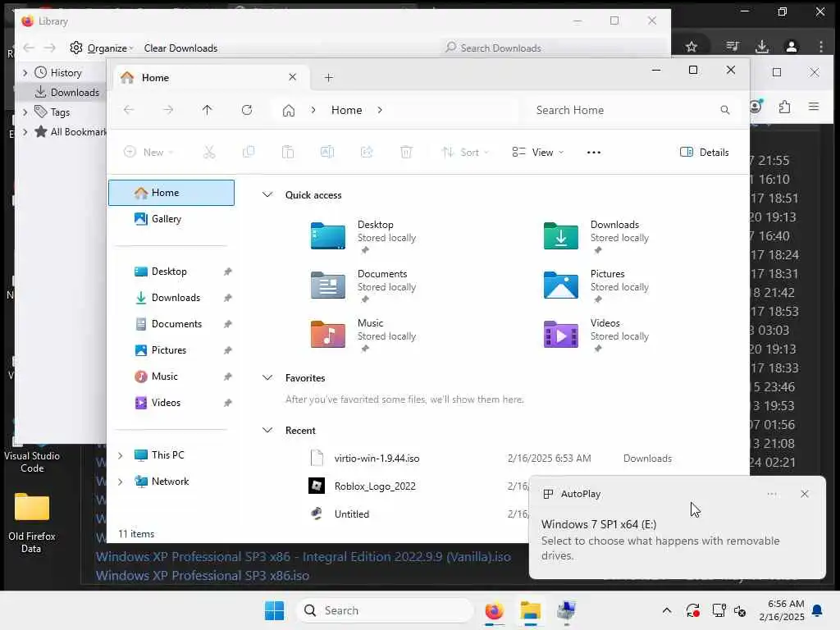Select Home in the navigation pane
Viewport: 840px width, 630px height.
point(171,193)
